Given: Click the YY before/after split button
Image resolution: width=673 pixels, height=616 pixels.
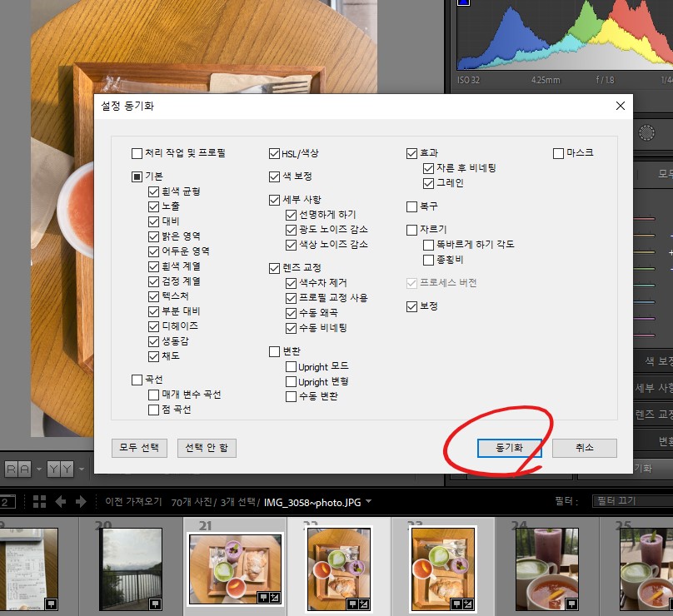Looking at the screenshot, I should click(58, 470).
